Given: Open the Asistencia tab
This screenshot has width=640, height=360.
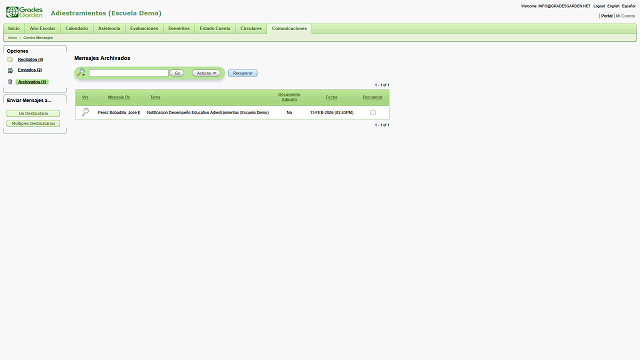Looking at the screenshot, I should (109, 28).
